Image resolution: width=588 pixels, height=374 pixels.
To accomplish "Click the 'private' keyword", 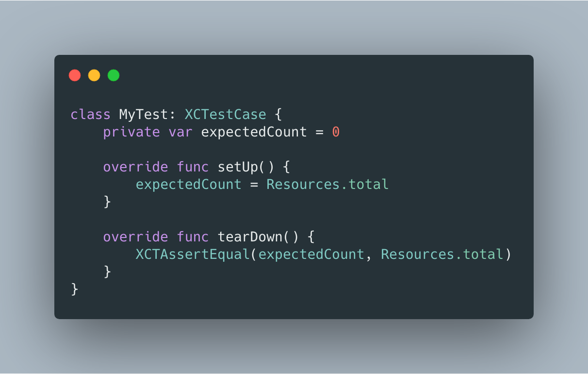I will 131,132.
